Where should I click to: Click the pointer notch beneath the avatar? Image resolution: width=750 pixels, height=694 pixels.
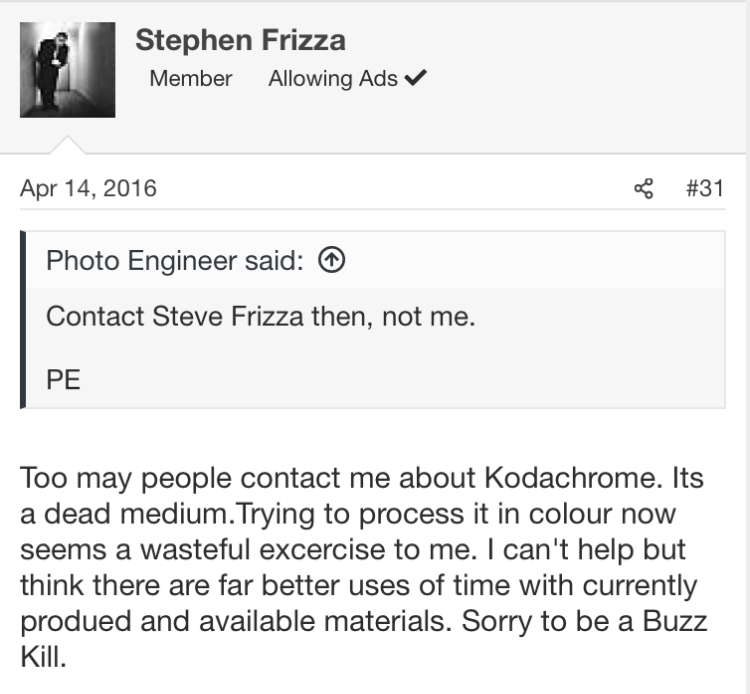68,145
